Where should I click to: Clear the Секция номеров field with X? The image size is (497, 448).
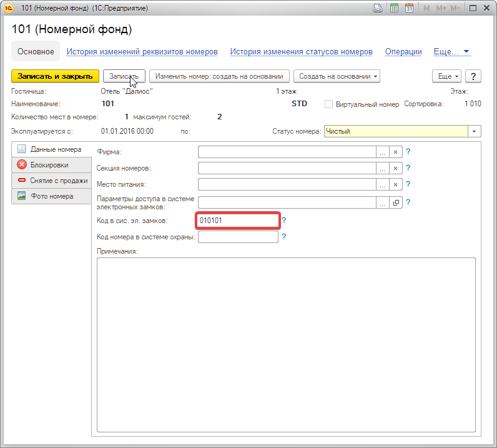[x=396, y=168]
